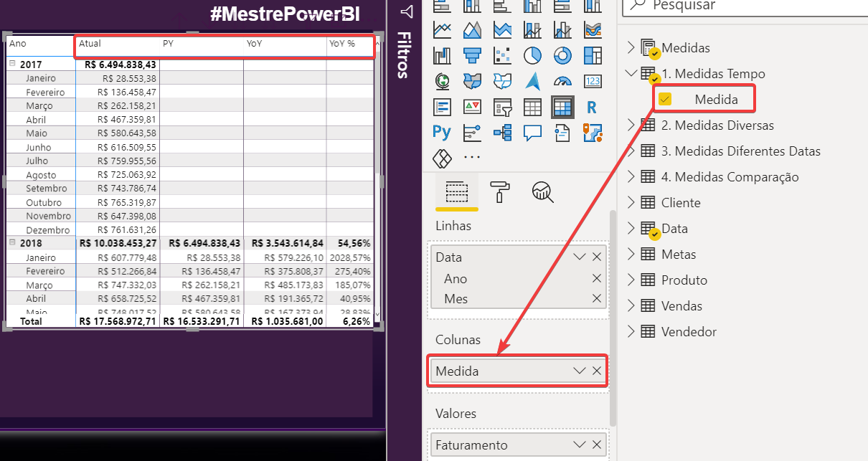Select the gauge visual

562,80
